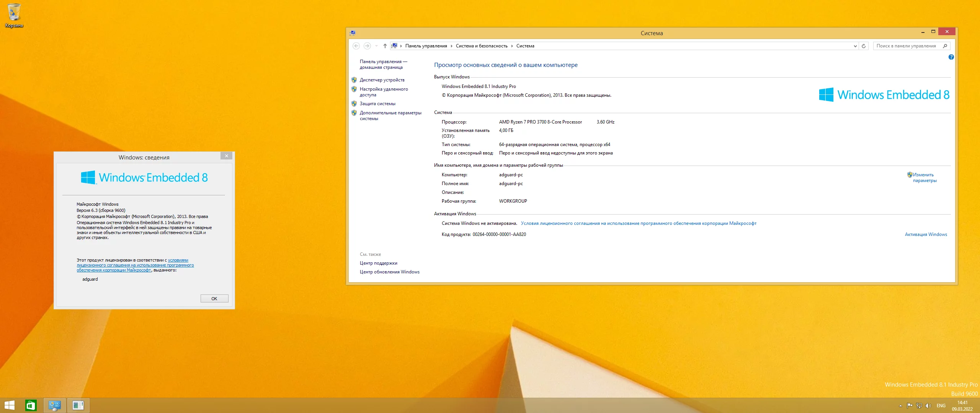The height and width of the screenshot is (413, 980).
Task: Click the network tray icon
Action: [x=919, y=406]
